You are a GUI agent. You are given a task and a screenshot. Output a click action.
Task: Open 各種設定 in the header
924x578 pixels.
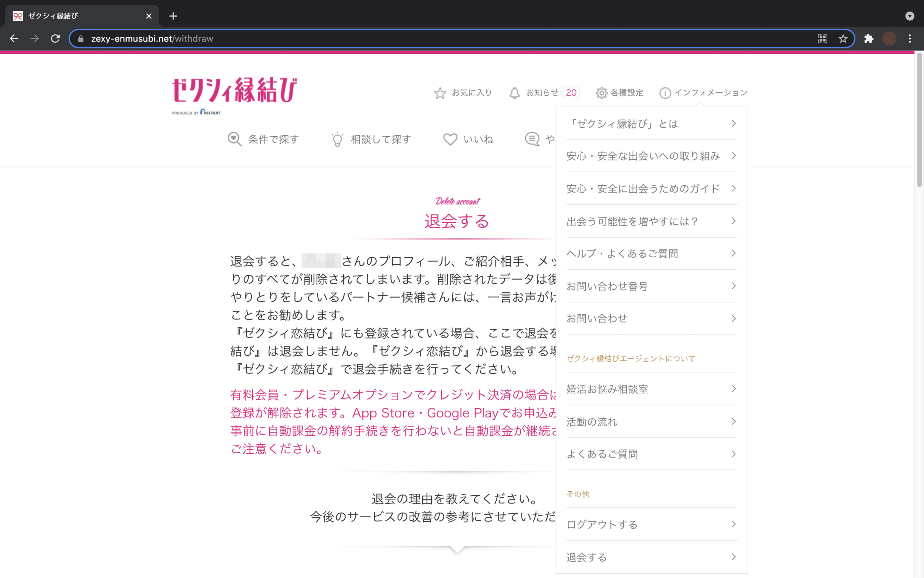(627, 92)
